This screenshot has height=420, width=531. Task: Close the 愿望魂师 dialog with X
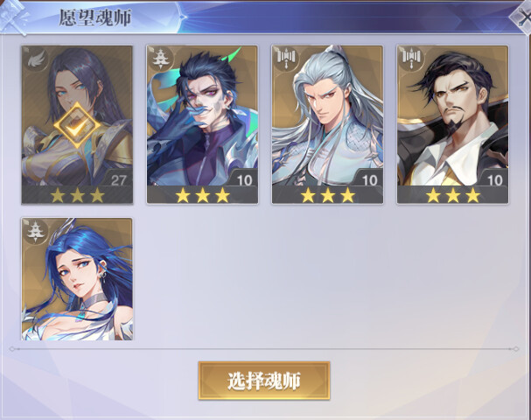coord(522,17)
